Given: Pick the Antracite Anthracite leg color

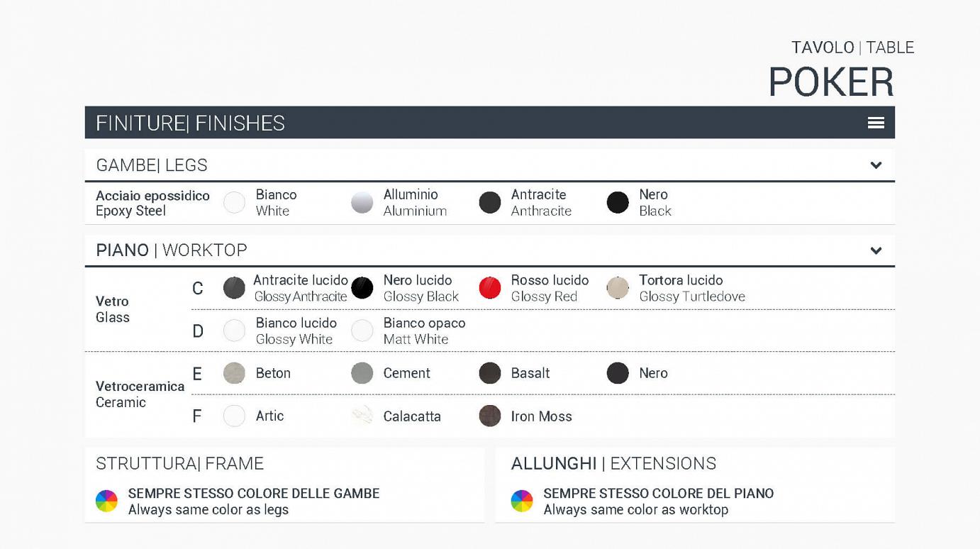Looking at the screenshot, I should 489,203.
